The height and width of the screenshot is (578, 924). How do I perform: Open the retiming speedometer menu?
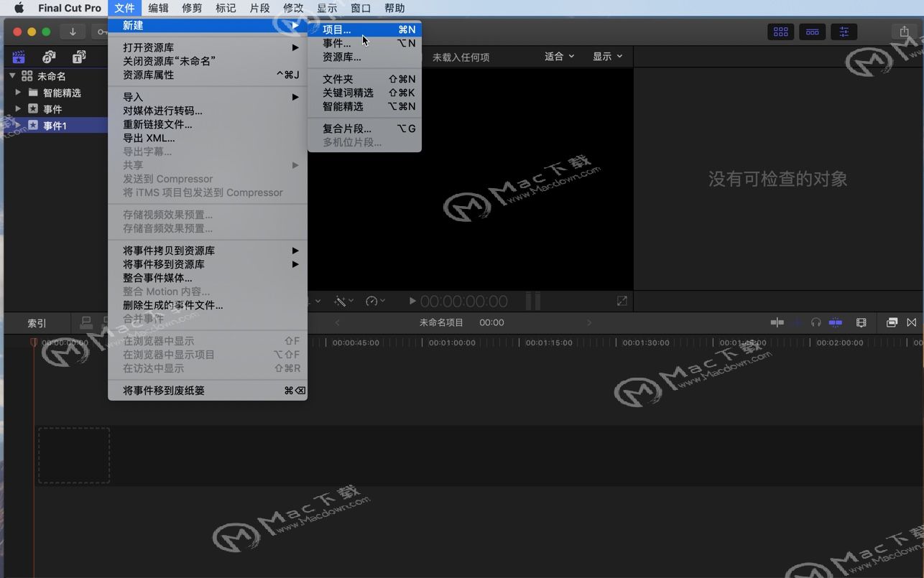[x=375, y=301]
